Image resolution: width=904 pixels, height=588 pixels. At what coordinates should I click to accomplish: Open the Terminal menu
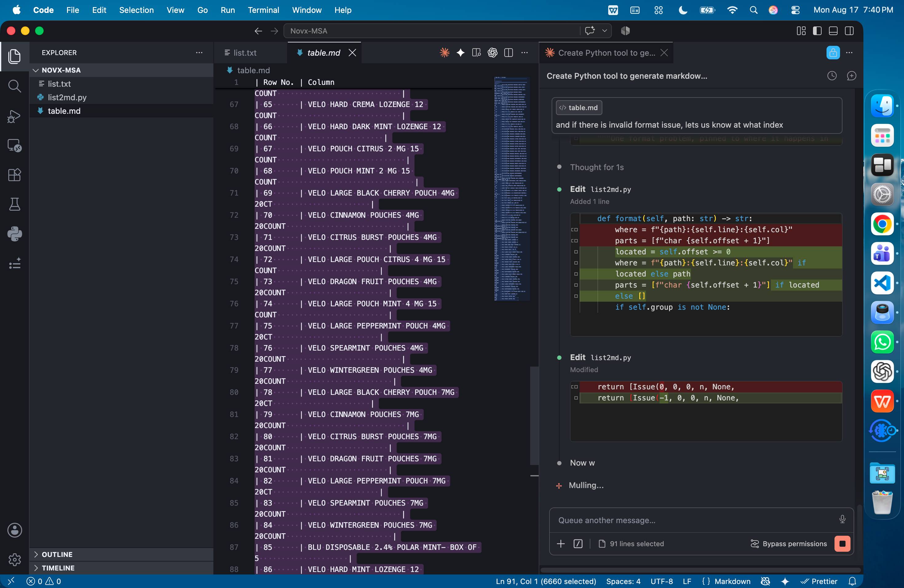[263, 10]
